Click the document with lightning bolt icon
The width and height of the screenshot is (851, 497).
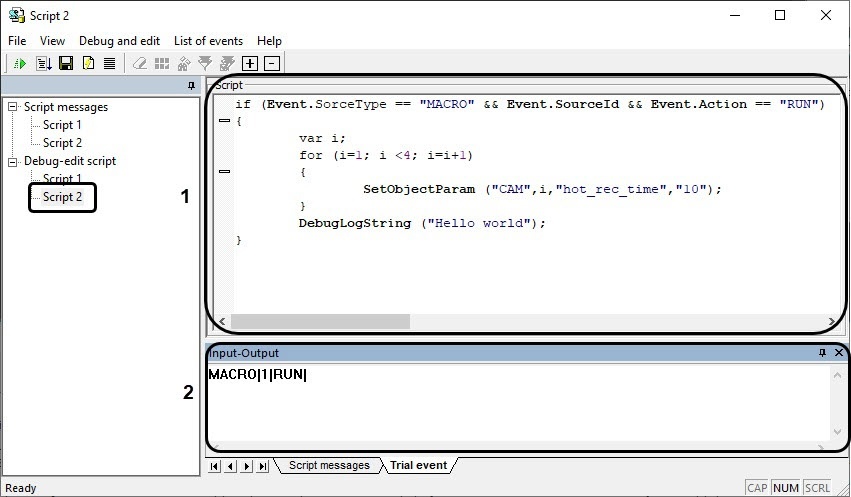click(x=88, y=63)
